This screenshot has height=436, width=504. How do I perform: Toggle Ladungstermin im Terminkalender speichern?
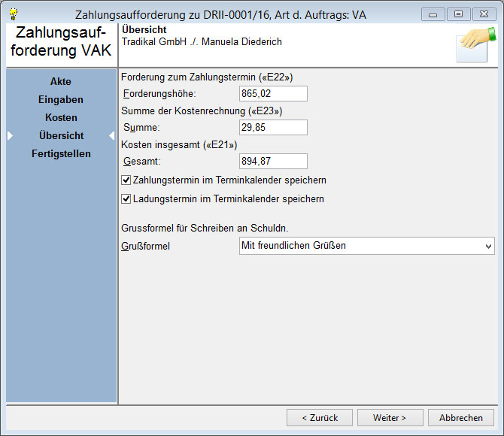(126, 199)
